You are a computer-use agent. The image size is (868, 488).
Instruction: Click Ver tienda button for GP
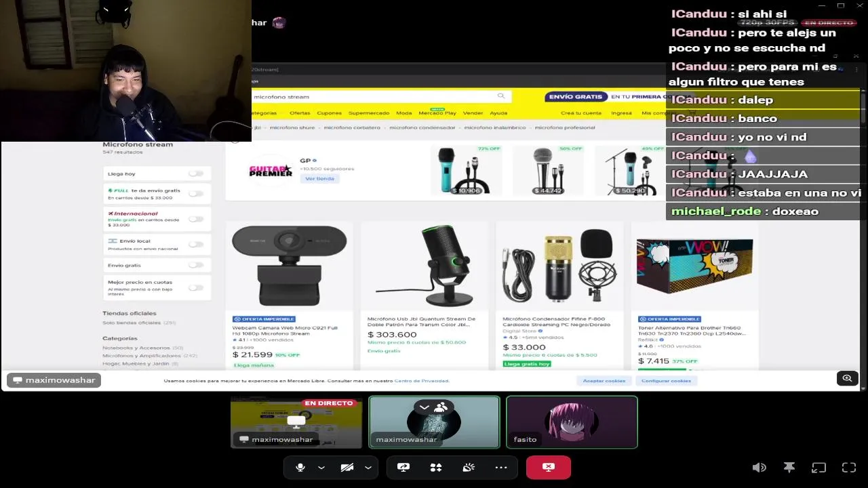pyautogui.click(x=319, y=178)
